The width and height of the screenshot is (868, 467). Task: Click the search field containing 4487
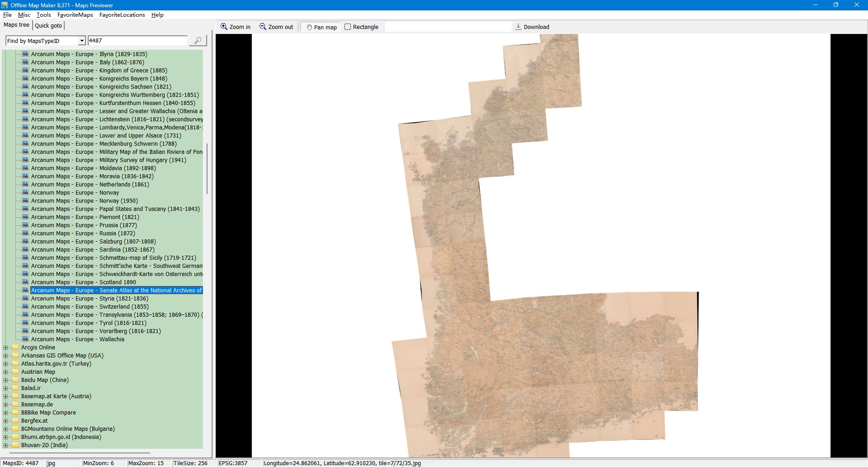tap(137, 41)
